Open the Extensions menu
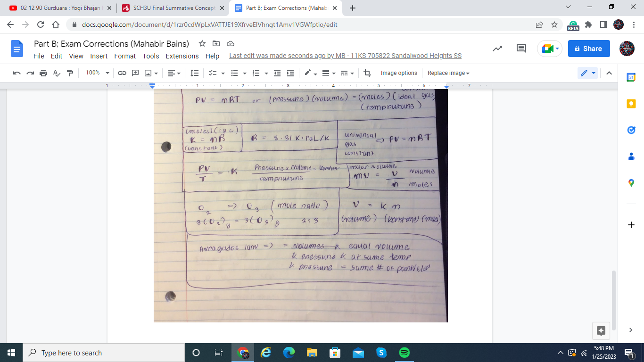The image size is (644, 362). click(x=182, y=56)
